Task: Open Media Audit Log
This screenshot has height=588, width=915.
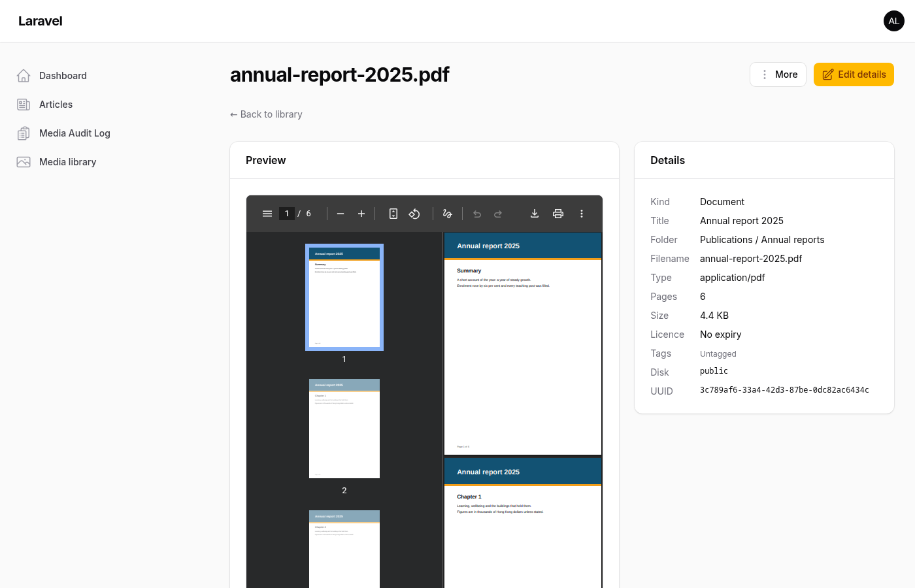Action: point(75,133)
